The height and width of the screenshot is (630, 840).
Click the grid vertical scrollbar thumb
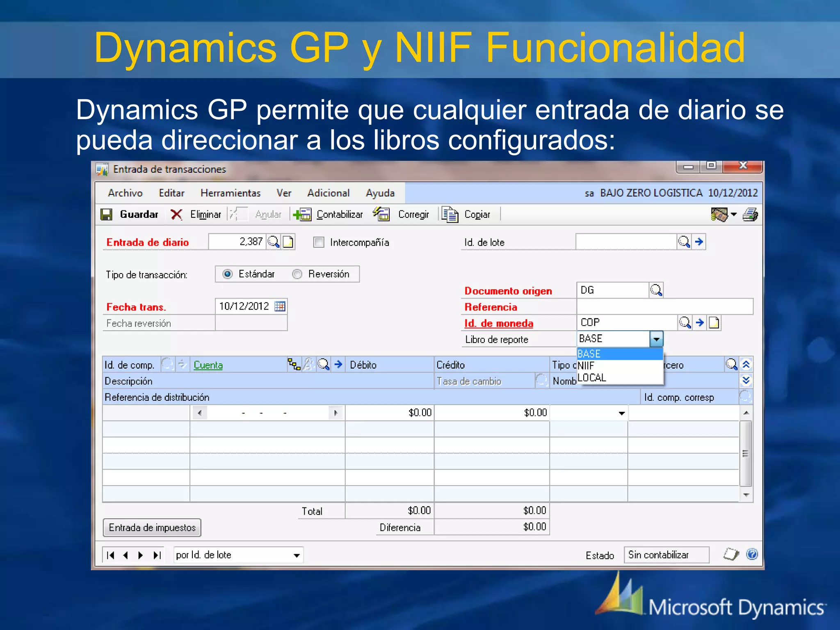coord(746,453)
